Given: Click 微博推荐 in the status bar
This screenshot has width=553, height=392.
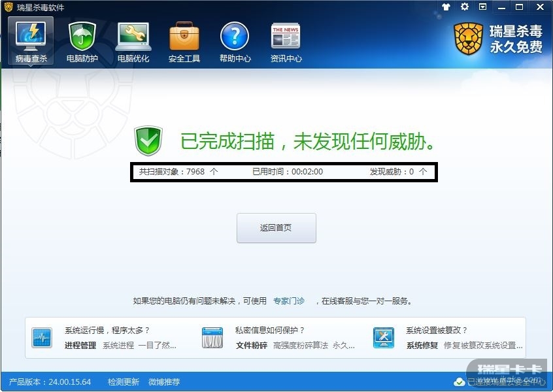Looking at the screenshot, I should point(164,382).
